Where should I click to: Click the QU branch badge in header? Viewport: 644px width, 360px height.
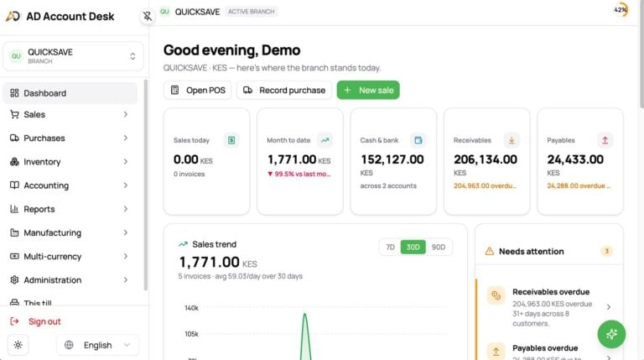click(164, 12)
